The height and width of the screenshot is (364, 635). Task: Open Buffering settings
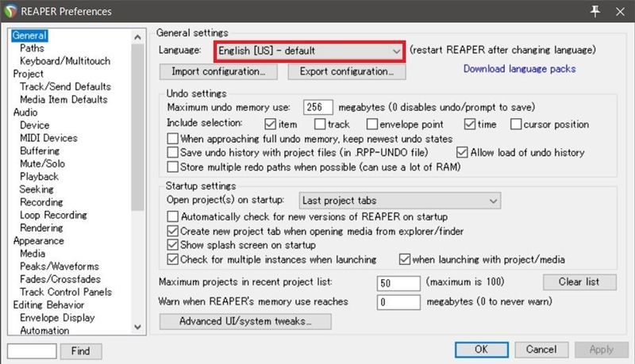(40, 151)
